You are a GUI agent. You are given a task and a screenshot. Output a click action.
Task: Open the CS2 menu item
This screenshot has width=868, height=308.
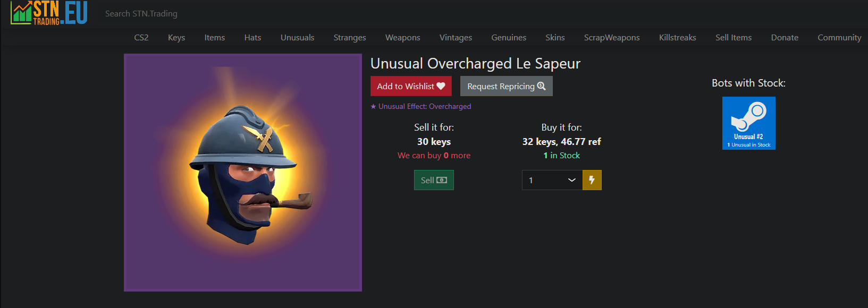[141, 38]
